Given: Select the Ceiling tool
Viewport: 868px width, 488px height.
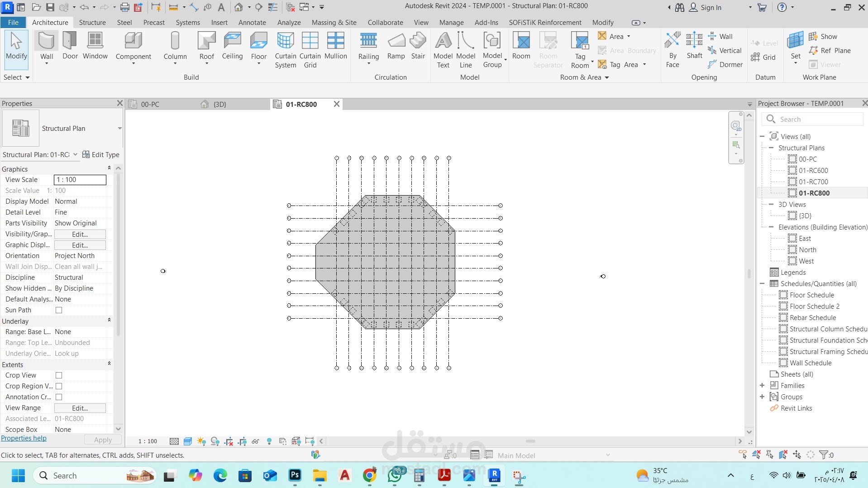Looking at the screenshot, I should 232,46.
